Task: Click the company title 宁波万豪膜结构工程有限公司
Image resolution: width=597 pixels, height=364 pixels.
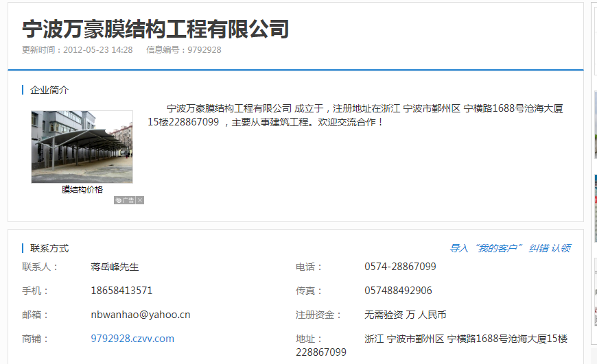Action: 156,29
